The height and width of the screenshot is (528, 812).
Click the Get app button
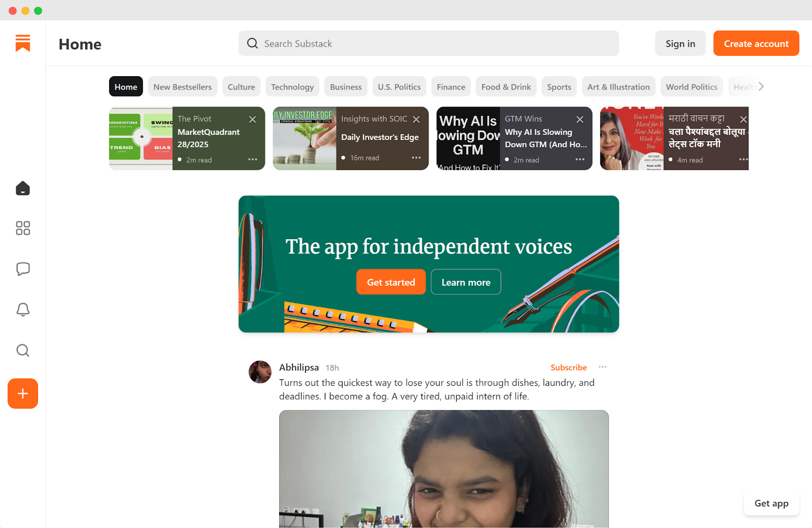(x=771, y=503)
